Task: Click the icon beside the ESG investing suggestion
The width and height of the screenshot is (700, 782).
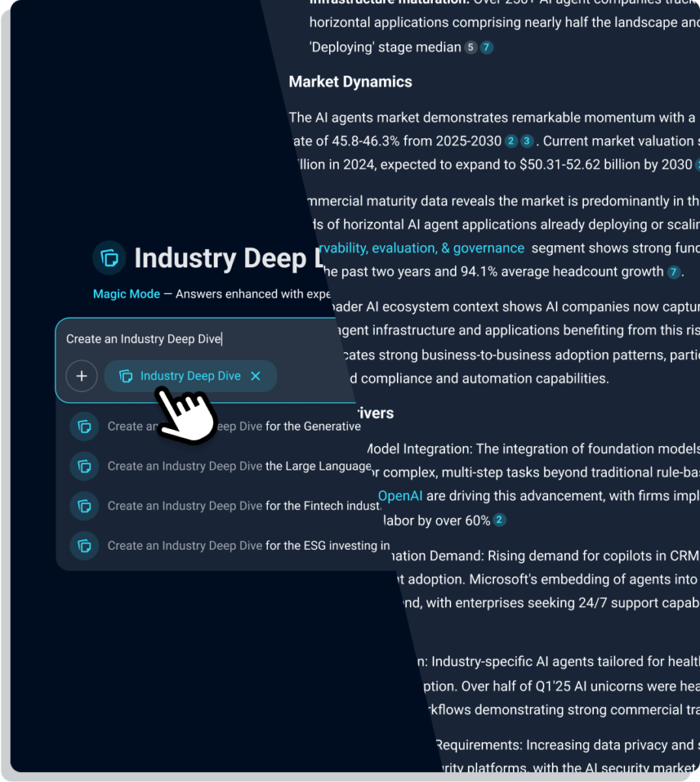Action: (x=84, y=545)
